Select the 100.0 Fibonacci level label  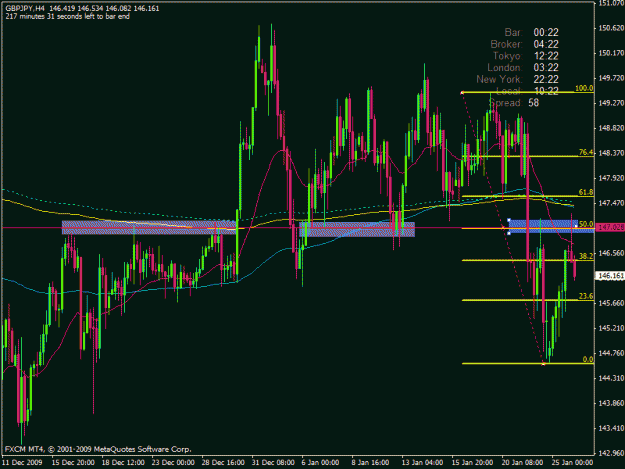584,88
